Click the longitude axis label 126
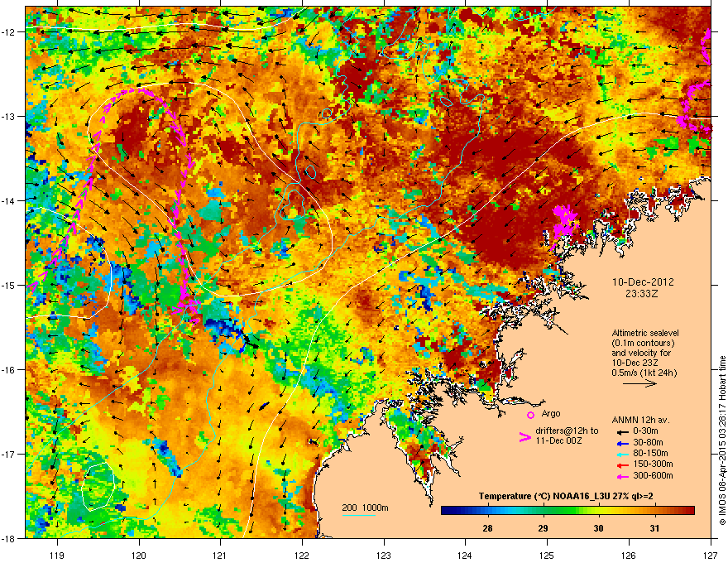Screen dimensions: 728x563 pos(629,555)
